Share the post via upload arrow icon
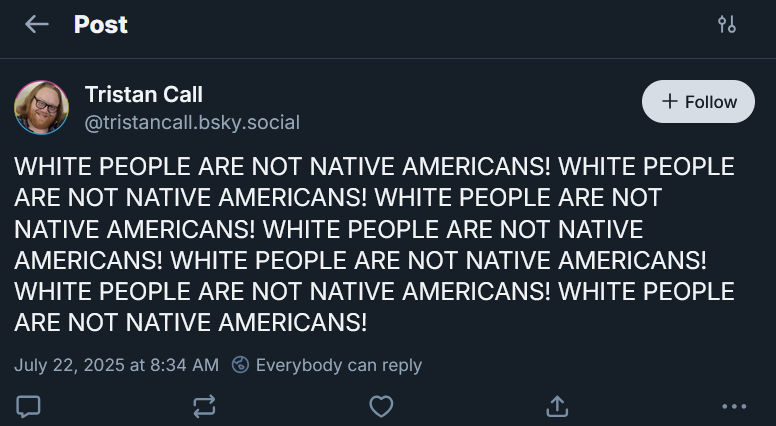Viewport: 776px width, 426px height. [557, 406]
